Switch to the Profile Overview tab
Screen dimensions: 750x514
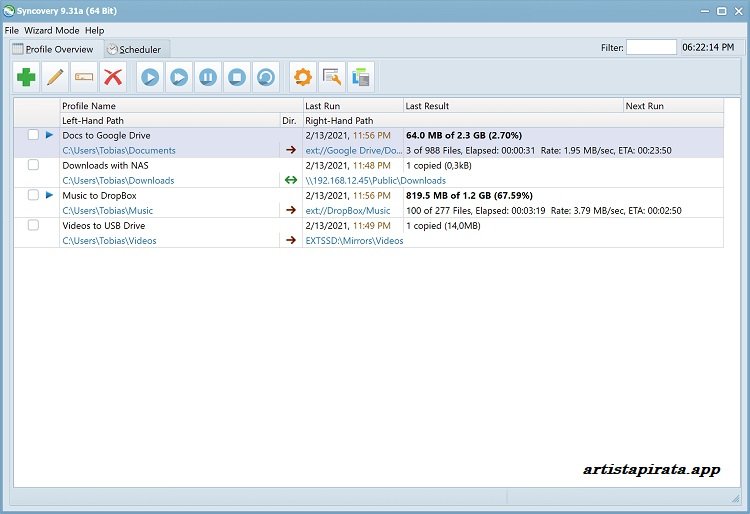tap(54, 49)
